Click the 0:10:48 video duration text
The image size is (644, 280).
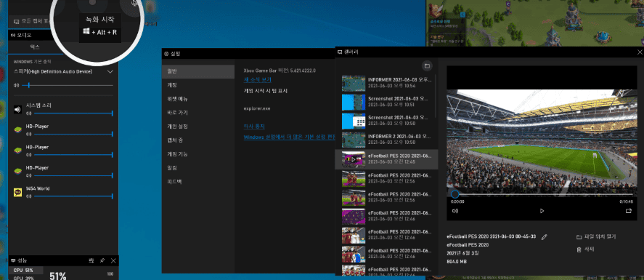627,202
